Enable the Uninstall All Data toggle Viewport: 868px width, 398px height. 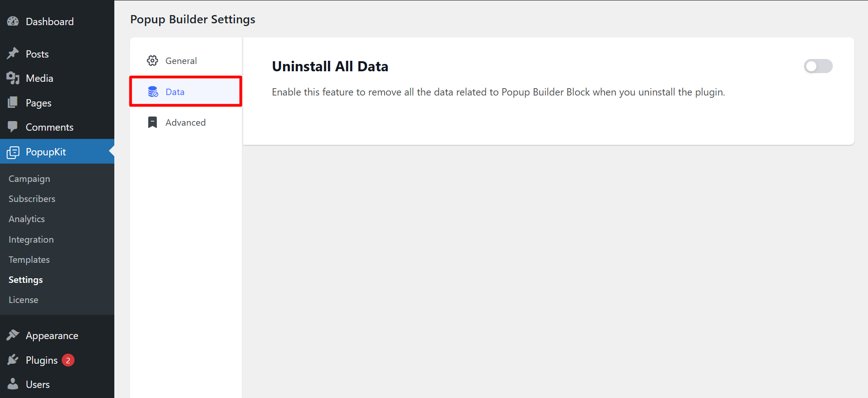(818, 66)
